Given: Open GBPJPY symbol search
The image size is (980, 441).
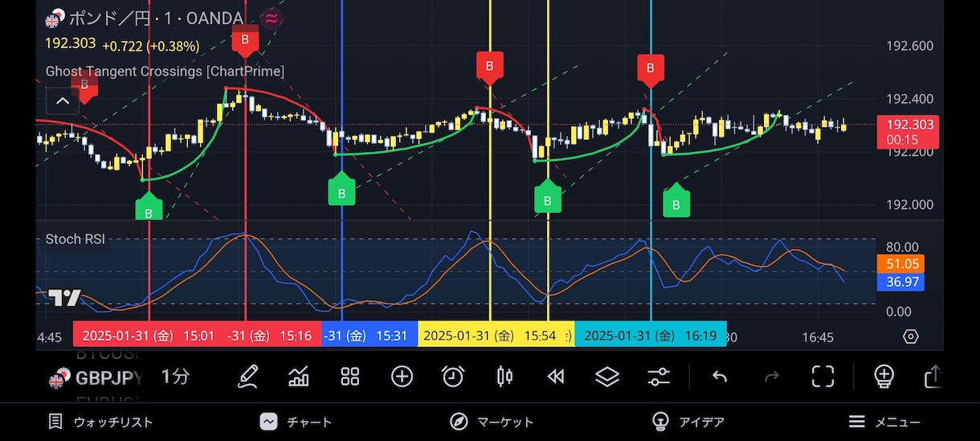Looking at the screenshot, I should pos(96,378).
